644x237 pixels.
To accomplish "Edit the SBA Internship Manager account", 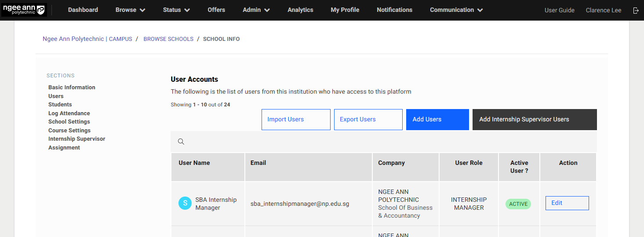I will (567, 203).
